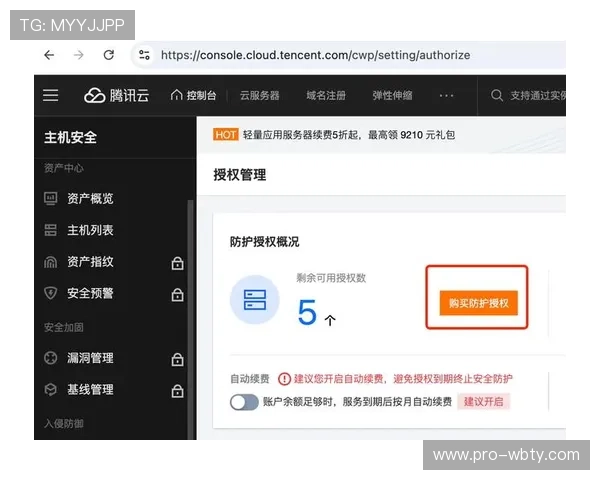Open site settings icon in address bar
Image resolution: width=600 pixels, height=480 pixels.
click(144, 55)
